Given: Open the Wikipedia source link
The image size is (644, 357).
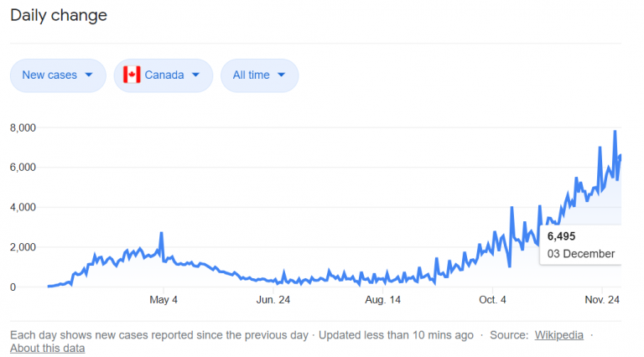Looking at the screenshot, I should tap(560, 334).
